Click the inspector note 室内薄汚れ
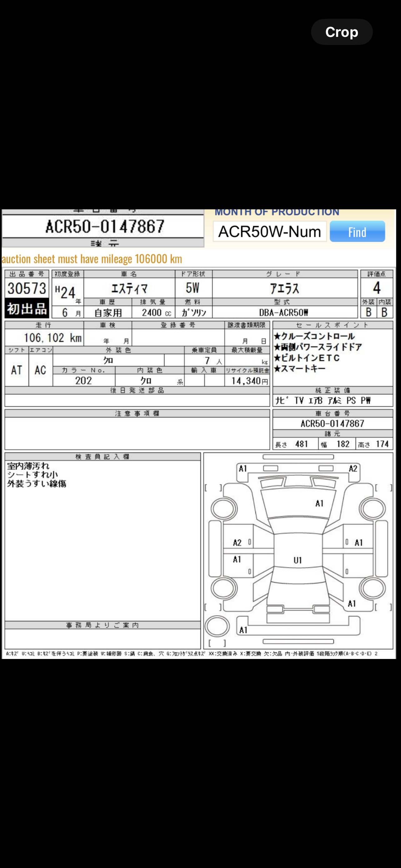The width and height of the screenshot is (401, 868). pos(28,466)
